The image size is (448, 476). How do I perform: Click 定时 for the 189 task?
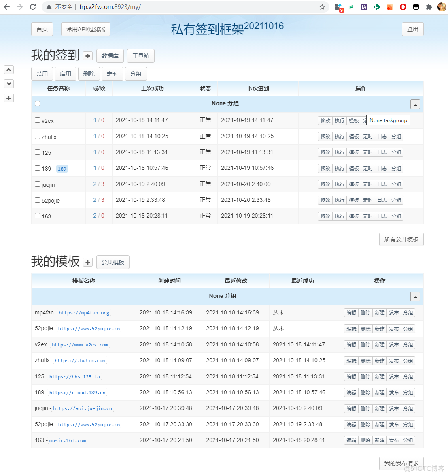(368, 169)
